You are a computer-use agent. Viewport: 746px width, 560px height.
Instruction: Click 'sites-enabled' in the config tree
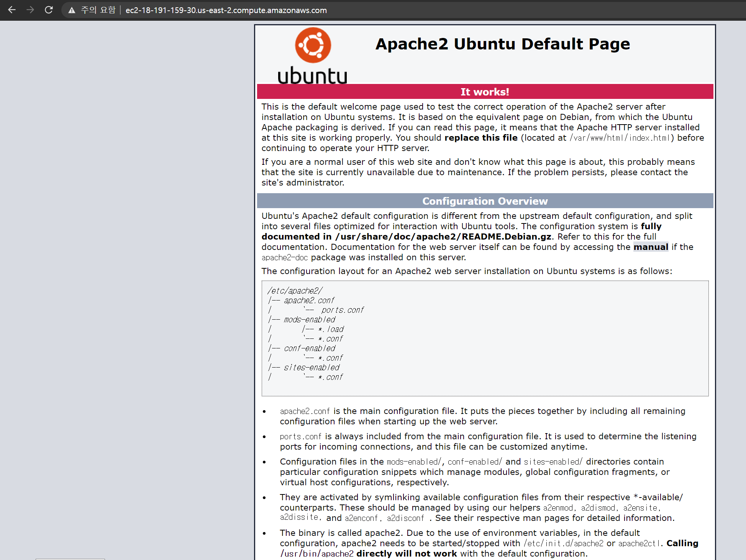(312, 367)
